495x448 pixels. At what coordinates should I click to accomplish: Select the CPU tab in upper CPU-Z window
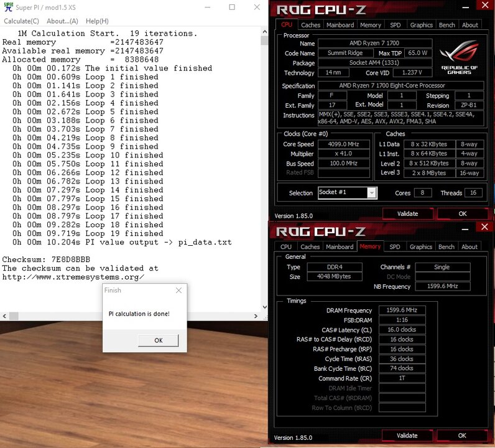tap(287, 24)
